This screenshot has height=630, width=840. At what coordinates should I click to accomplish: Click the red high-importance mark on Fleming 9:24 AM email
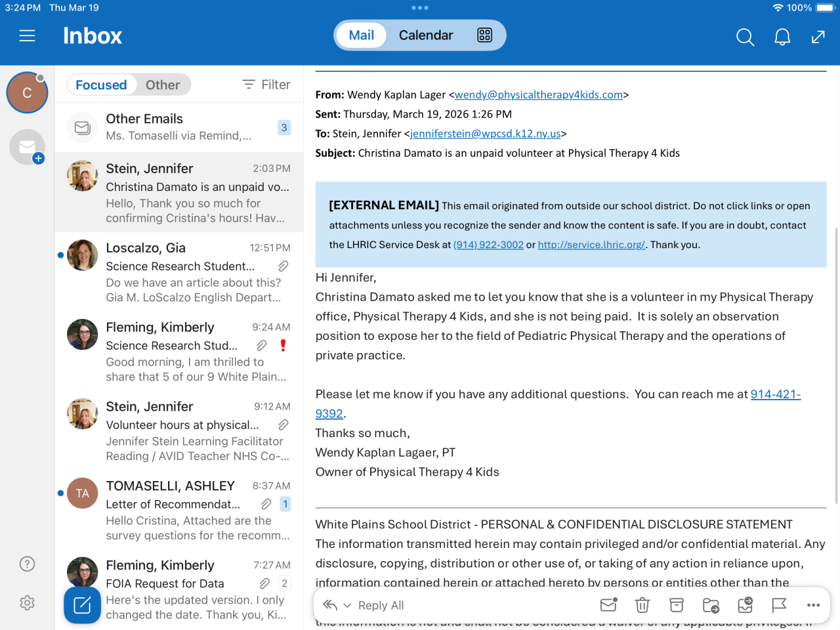[x=283, y=345]
